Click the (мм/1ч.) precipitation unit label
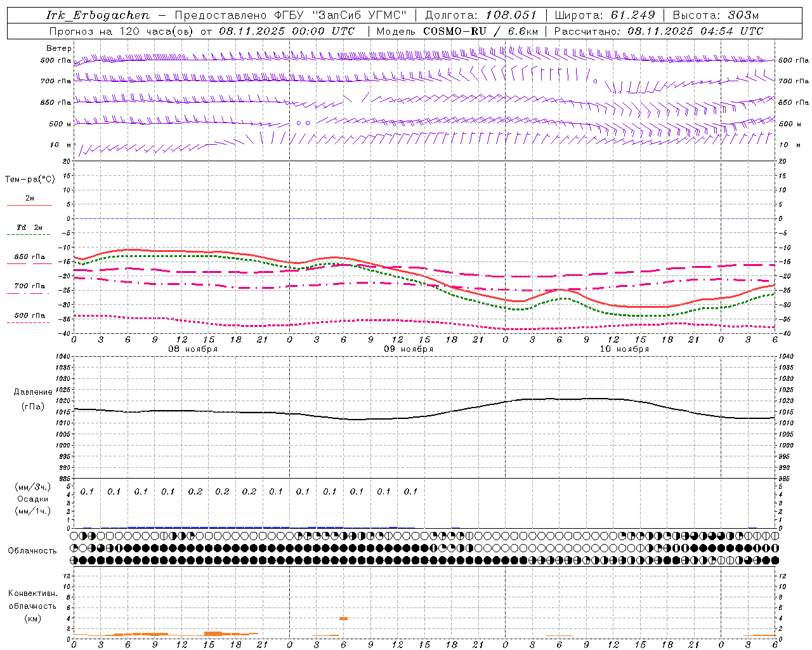 [x=33, y=511]
